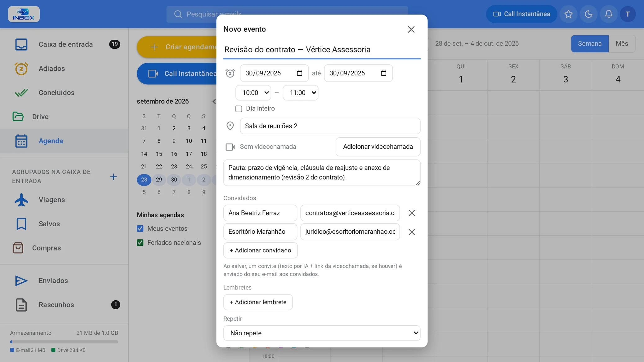Switch to Semana view tab
This screenshot has width=644, height=362.
coord(590,44)
